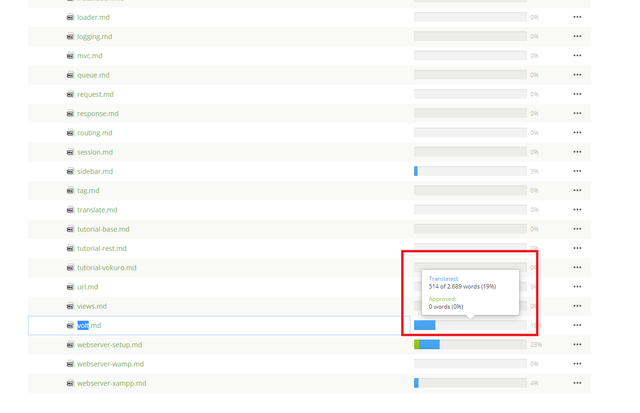
Task: Click the 23% label for webserver-setup.md
Action: (x=536, y=345)
